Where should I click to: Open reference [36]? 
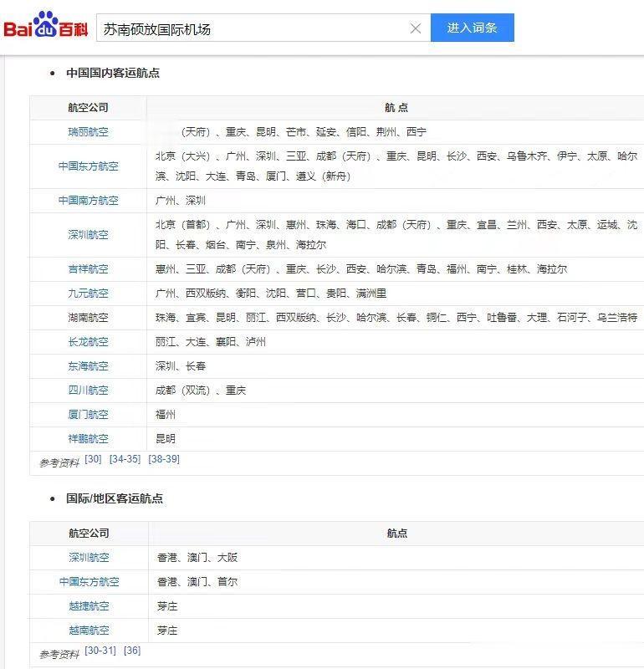(132, 651)
